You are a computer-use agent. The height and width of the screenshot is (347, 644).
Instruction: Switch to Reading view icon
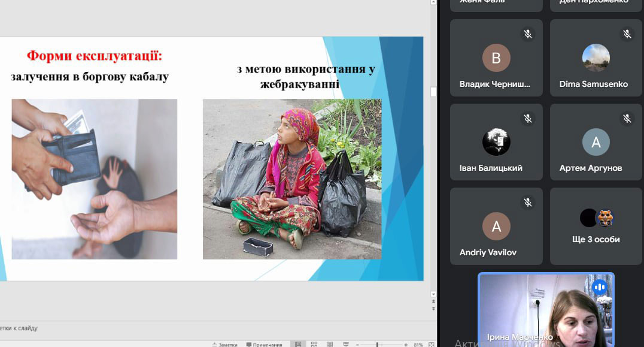(x=330, y=345)
